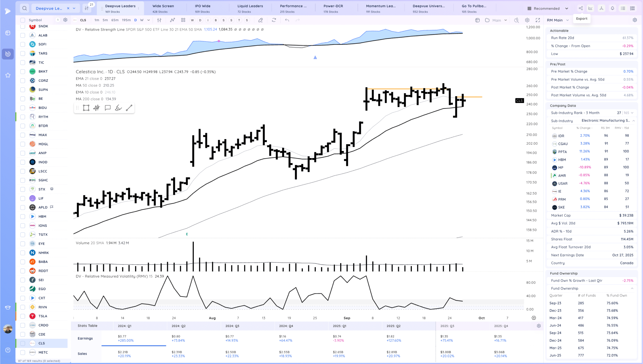Open favorites star in left sidebar
Screen dimensions: 643x364
coord(8,75)
